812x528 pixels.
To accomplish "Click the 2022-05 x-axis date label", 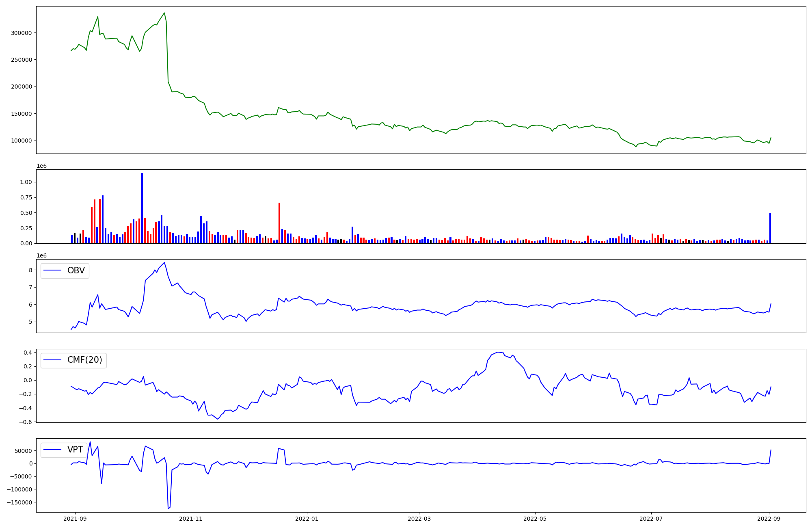I will tap(535, 519).
